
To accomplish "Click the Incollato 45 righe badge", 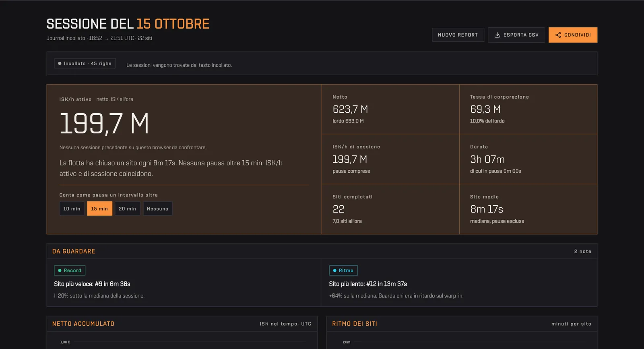I will click(x=85, y=64).
